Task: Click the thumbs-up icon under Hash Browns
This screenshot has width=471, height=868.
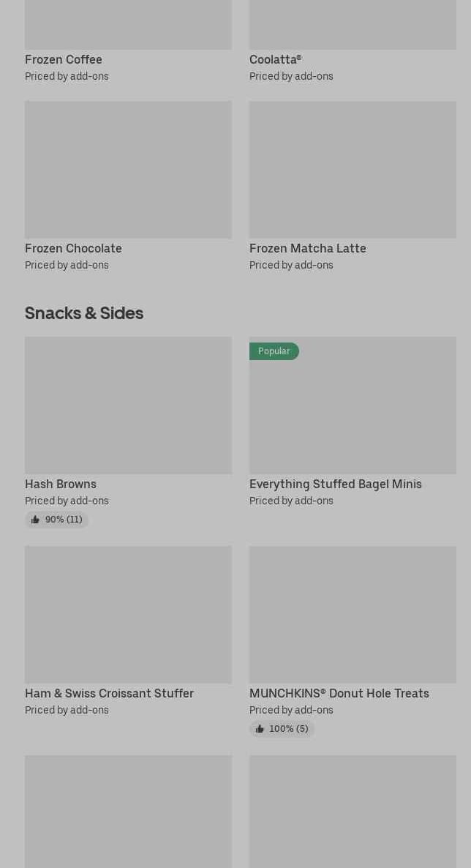Action: [35, 520]
